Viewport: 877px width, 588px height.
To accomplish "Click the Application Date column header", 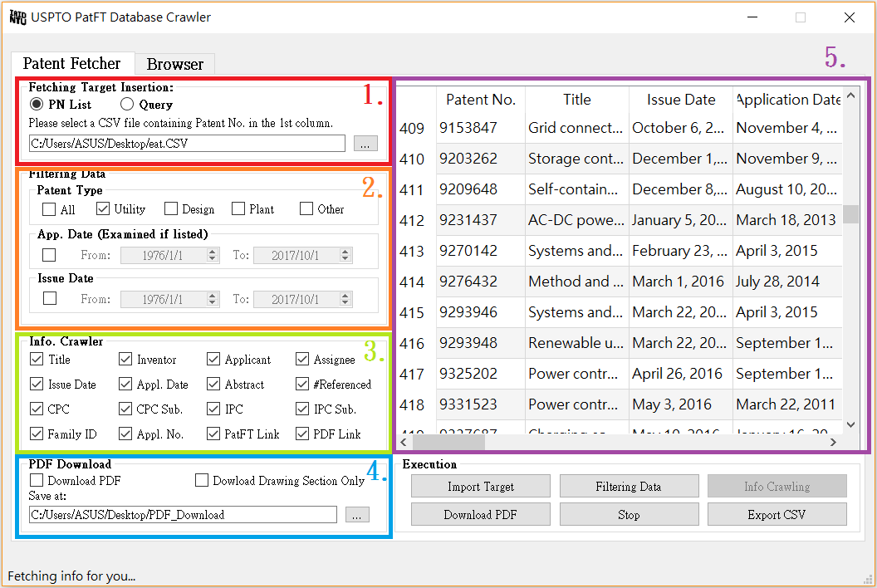I will click(787, 100).
